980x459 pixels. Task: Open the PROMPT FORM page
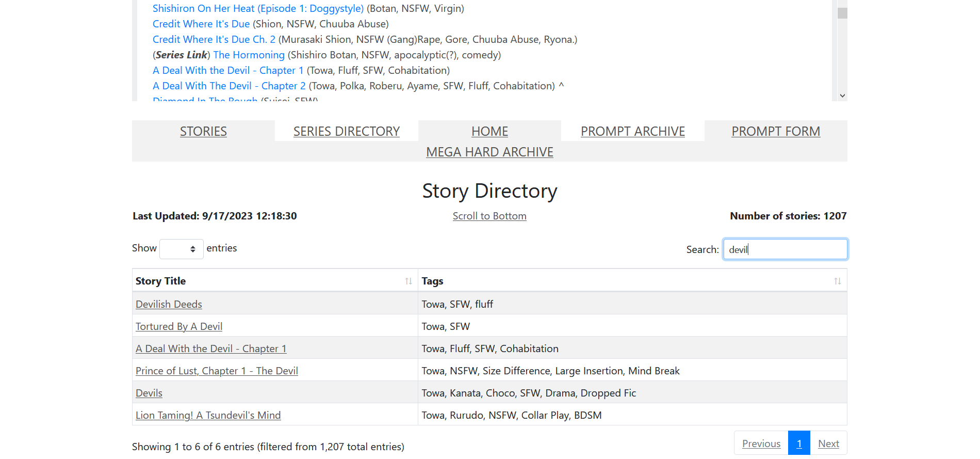click(775, 132)
